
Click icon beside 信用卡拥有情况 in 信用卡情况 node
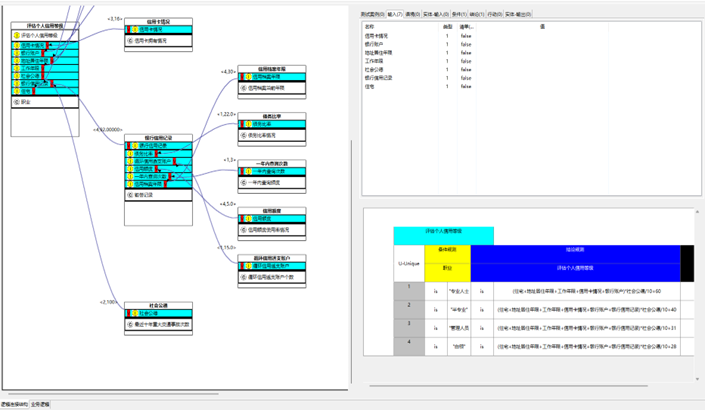point(130,41)
